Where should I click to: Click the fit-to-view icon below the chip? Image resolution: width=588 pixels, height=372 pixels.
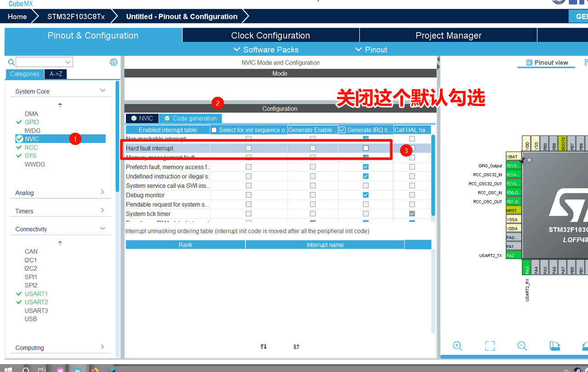click(x=490, y=346)
